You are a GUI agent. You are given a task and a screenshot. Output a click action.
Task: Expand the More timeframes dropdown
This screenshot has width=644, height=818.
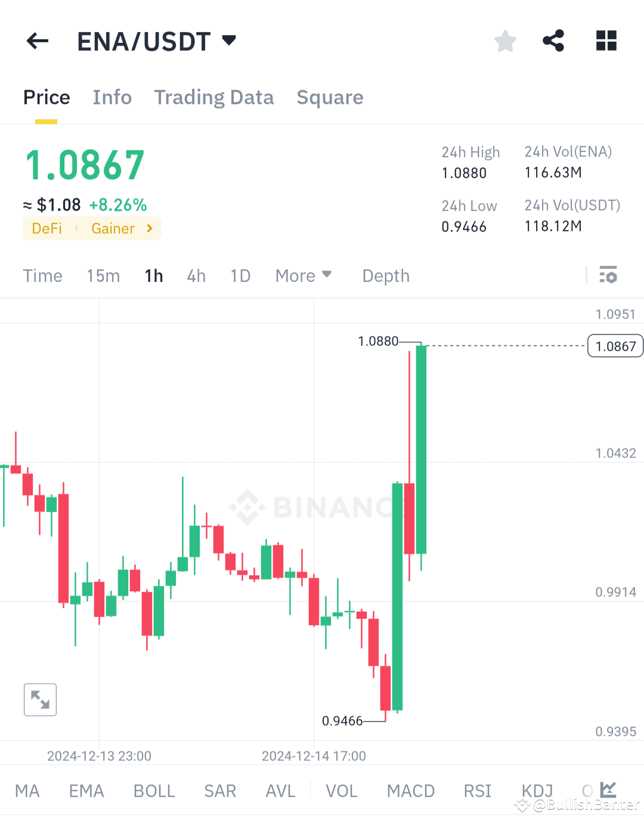[x=303, y=275]
